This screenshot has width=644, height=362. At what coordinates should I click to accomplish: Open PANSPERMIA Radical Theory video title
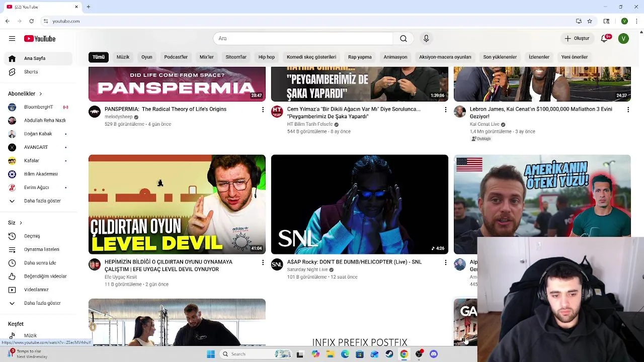tap(166, 109)
